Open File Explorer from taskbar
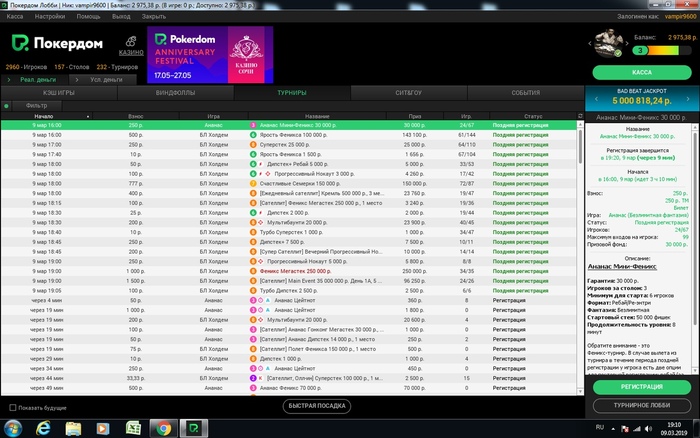Viewport: 700px width, 438px height. click(x=73, y=429)
